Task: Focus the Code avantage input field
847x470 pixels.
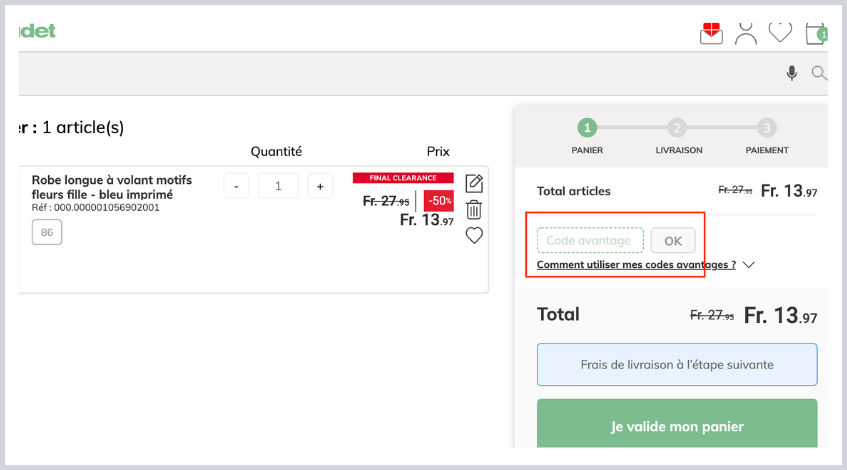Action: pos(590,240)
